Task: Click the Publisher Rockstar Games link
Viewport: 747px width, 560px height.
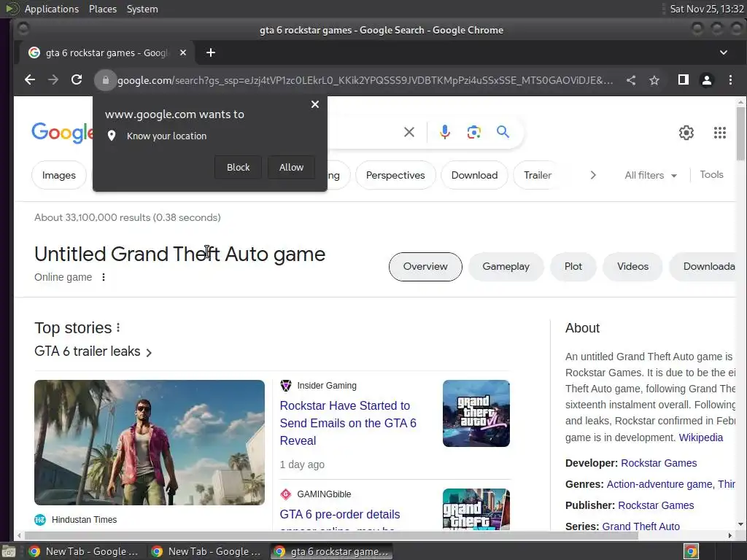Action: click(x=656, y=505)
